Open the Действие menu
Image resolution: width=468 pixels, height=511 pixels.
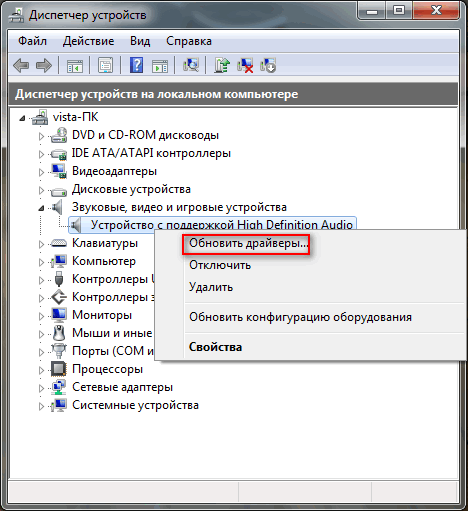pyautogui.click(x=88, y=41)
